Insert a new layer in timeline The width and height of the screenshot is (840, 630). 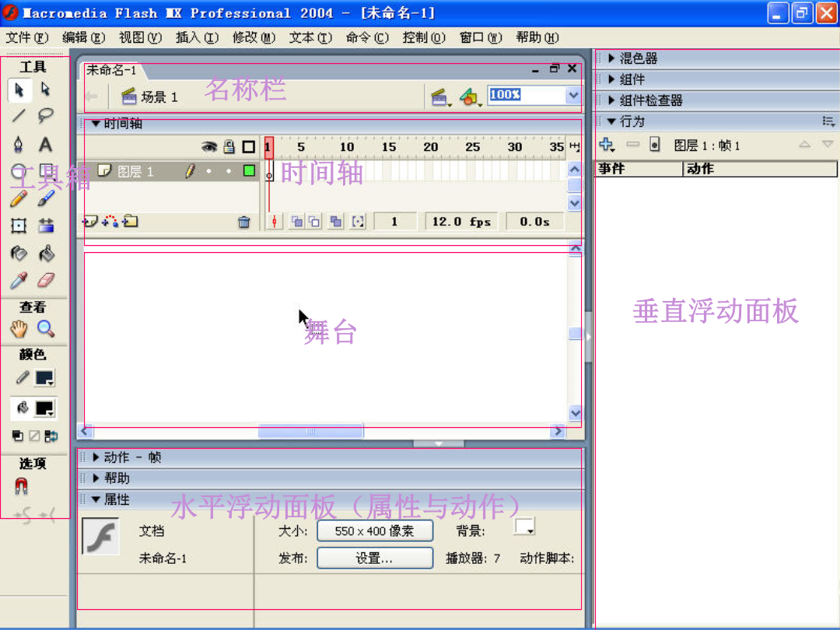point(89,221)
